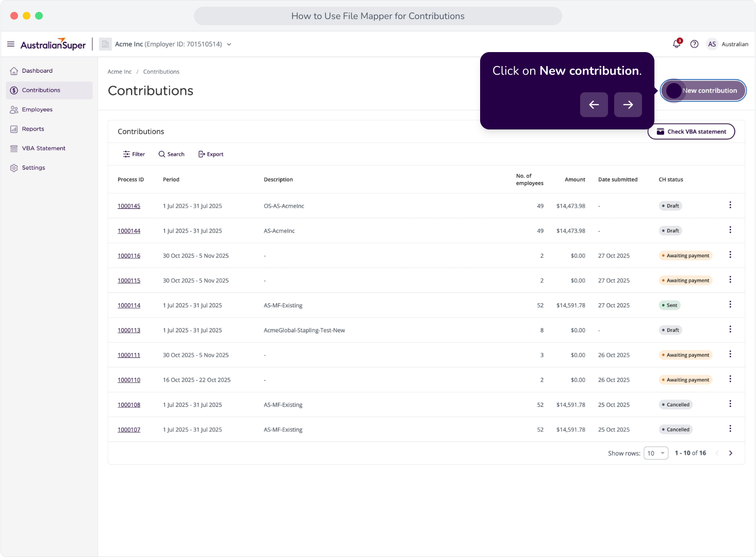Screen dimensions: 756x557
Task: Open the hamburger navigation menu
Action: tap(11, 44)
